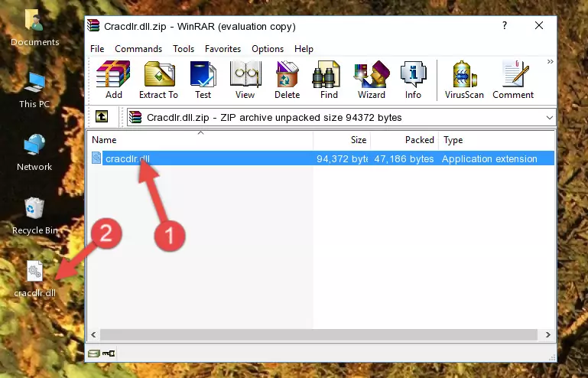This screenshot has height=378, width=588.
Task: Sort by the Type column header
Action: [496, 140]
